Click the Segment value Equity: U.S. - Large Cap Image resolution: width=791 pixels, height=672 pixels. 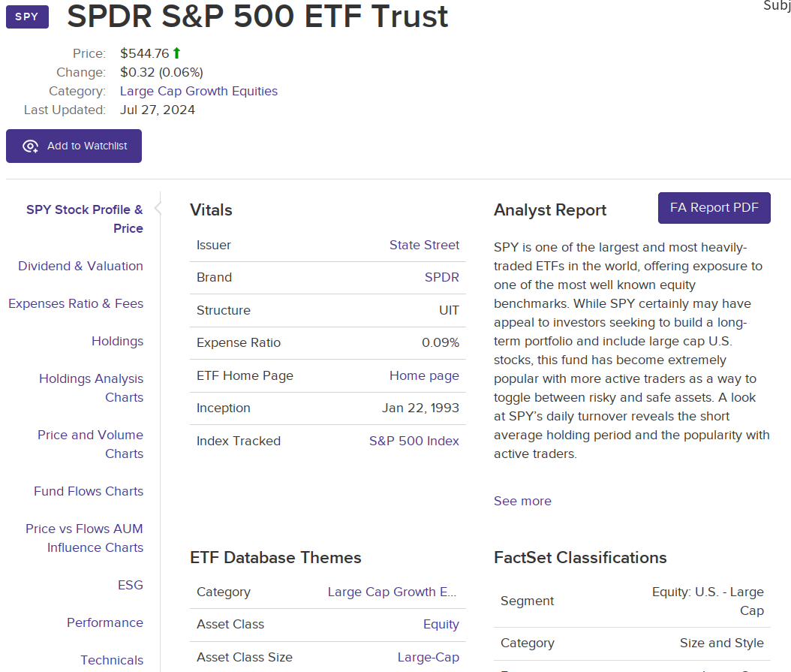(x=708, y=601)
